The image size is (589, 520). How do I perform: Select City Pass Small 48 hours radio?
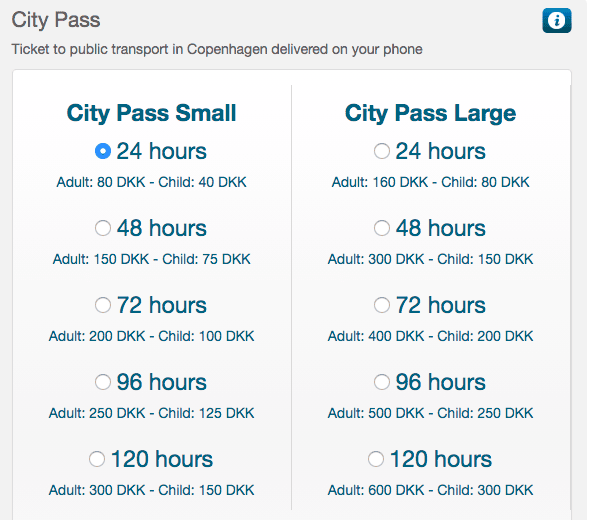click(103, 228)
